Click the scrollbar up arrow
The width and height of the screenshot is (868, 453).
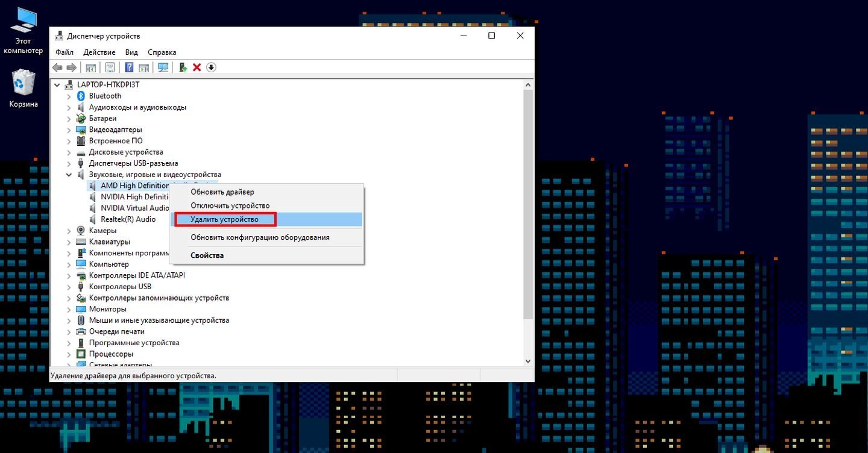pyautogui.click(x=528, y=85)
